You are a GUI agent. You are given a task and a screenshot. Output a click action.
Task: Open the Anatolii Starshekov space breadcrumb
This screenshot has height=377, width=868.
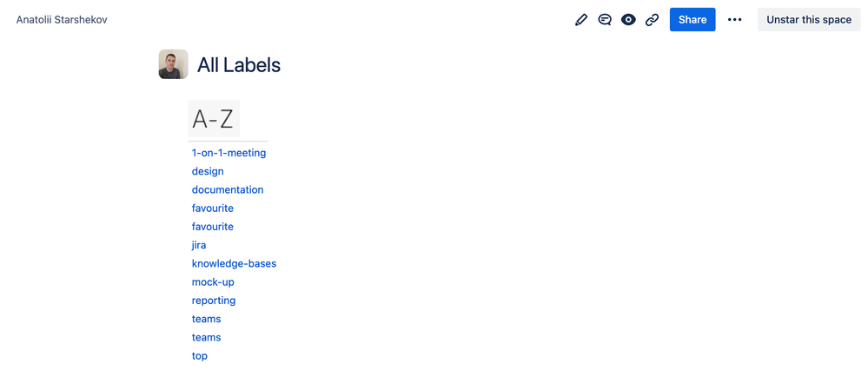tap(62, 19)
